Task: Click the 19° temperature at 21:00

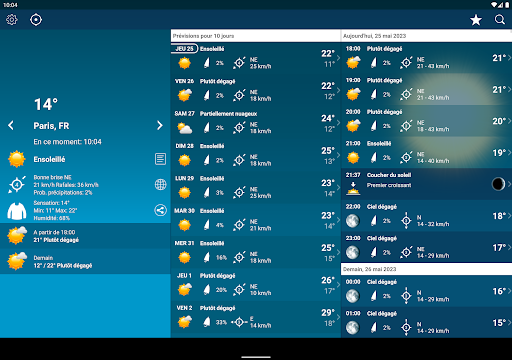Action: (499, 153)
